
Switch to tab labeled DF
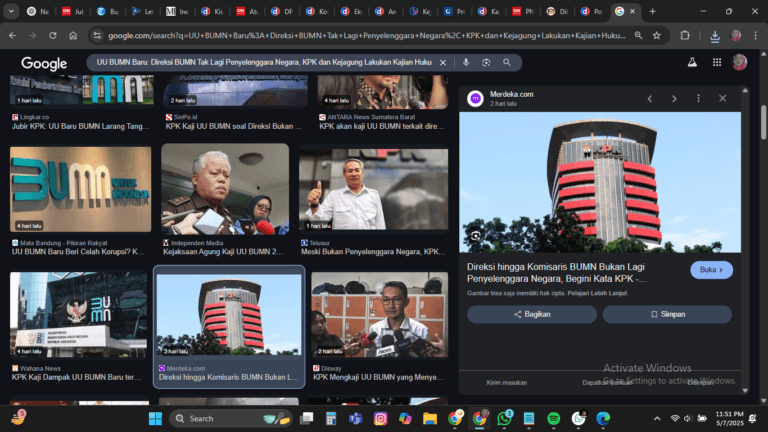point(282,11)
